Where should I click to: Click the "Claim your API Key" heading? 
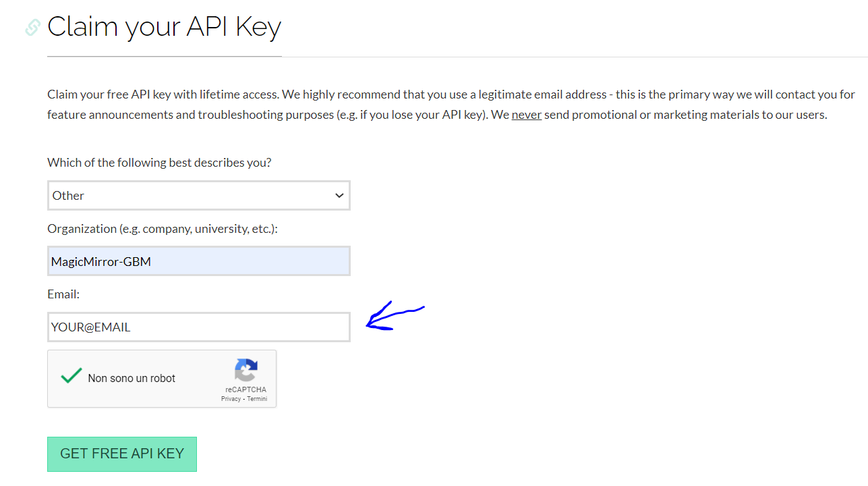(x=164, y=27)
